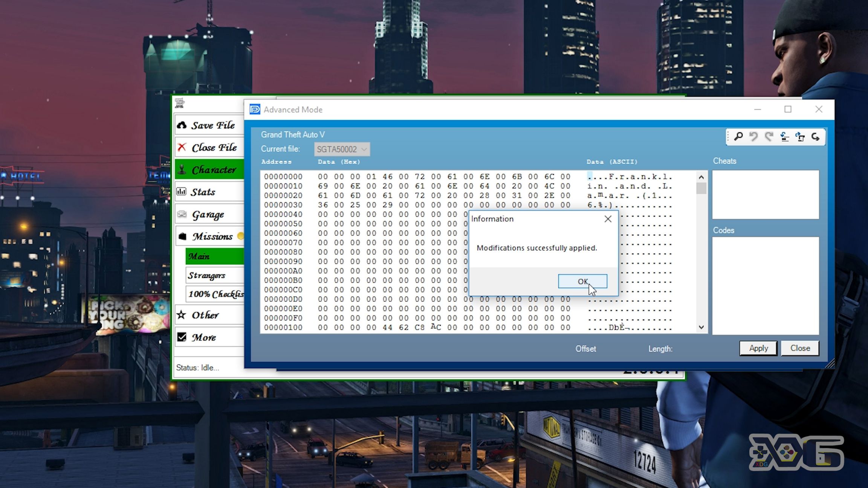Click the 'Address' column header

pyautogui.click(x=276, y=162)
